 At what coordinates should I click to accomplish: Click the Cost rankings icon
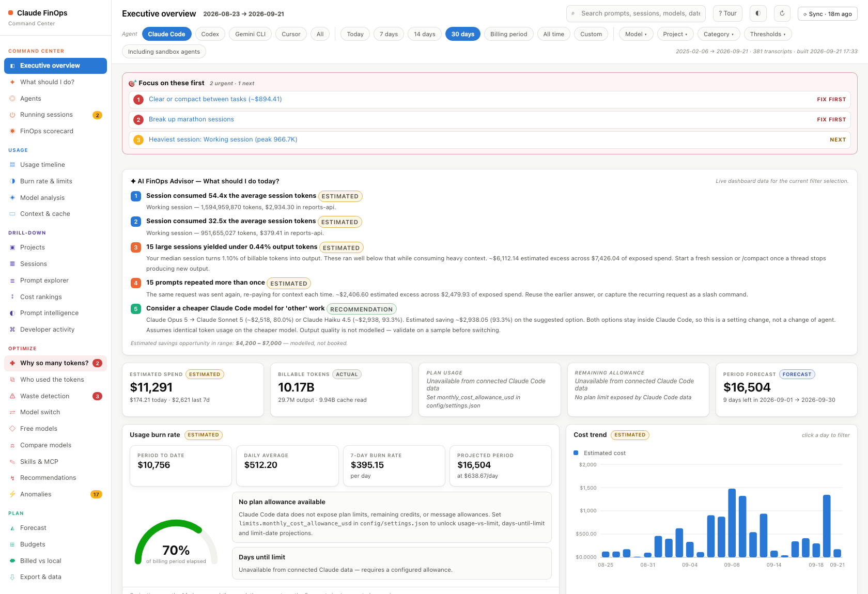click(12, 297)
